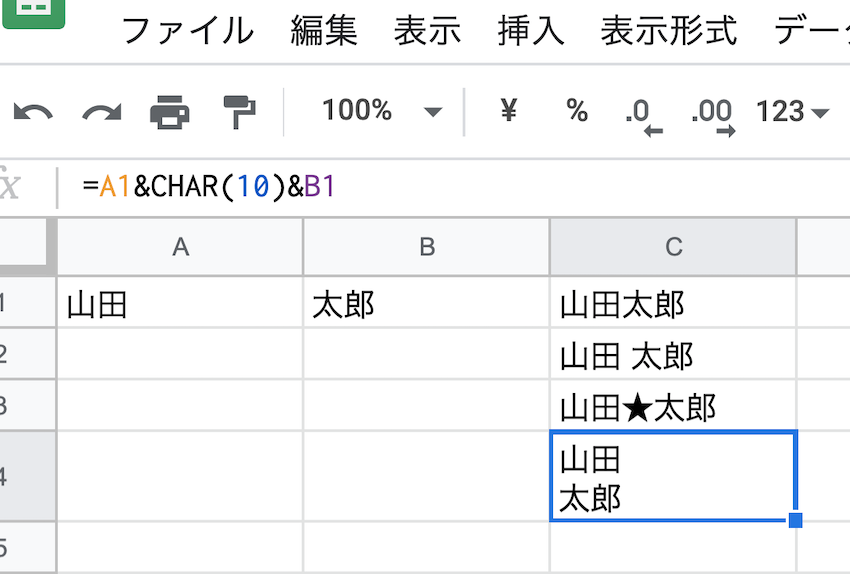Format as currency with yen icon
Viewport: 850px width, 574px height.
(x=508, y=111)
